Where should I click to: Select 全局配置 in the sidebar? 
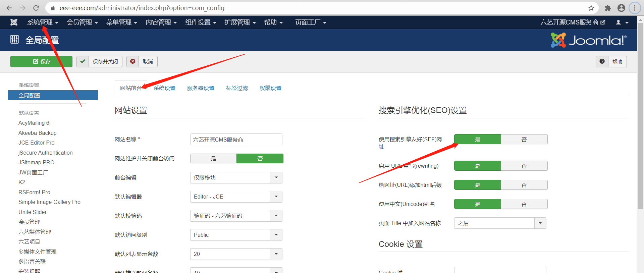pyautogui.click(x=53, y=95)
